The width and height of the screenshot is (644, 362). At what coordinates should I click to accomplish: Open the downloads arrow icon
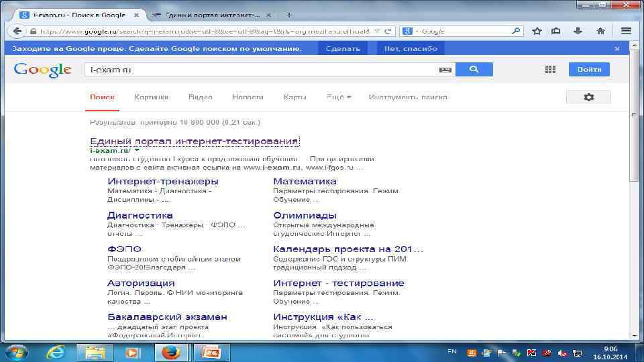(x=578, y=32)
